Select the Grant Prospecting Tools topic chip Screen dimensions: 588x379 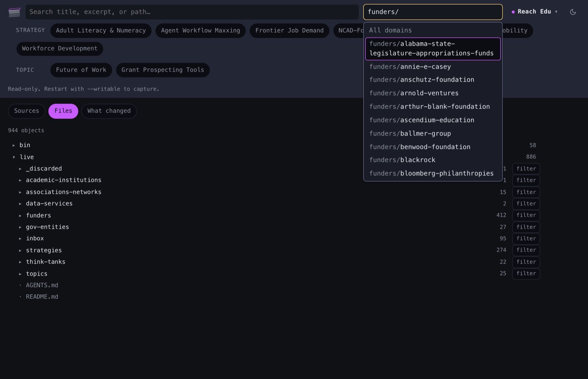pyautogui.click(x=163, y=70)
